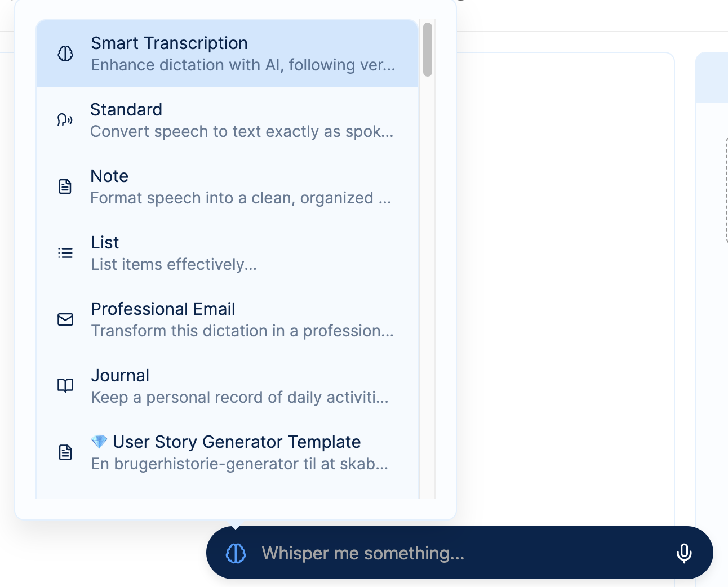
Task: Click the envelope icon for Professional Email
Action: [x=65, y=319]
